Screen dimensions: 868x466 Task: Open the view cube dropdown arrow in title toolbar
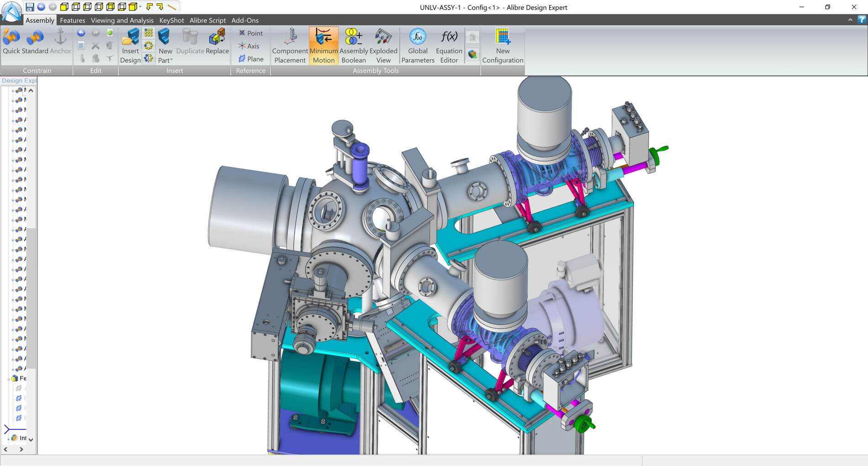click(140, 7)
